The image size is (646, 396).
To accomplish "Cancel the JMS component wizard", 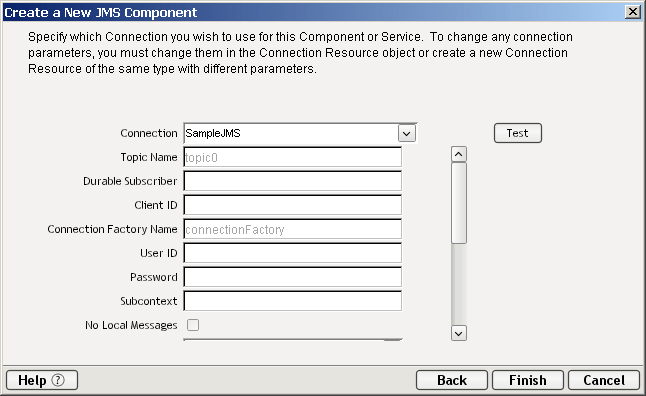I will coord(604,380).
